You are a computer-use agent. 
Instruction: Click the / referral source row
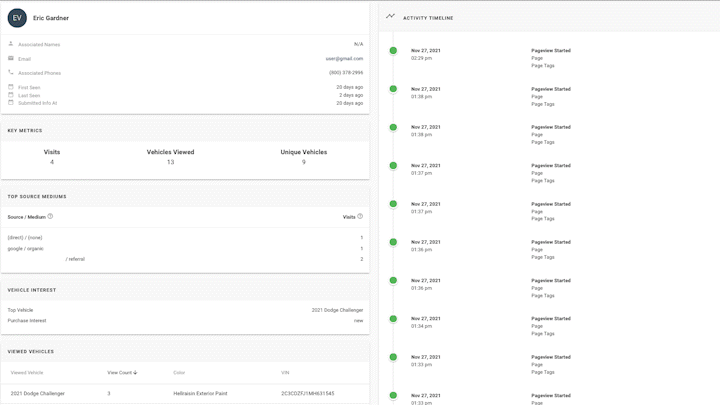[x=185, y=259]
